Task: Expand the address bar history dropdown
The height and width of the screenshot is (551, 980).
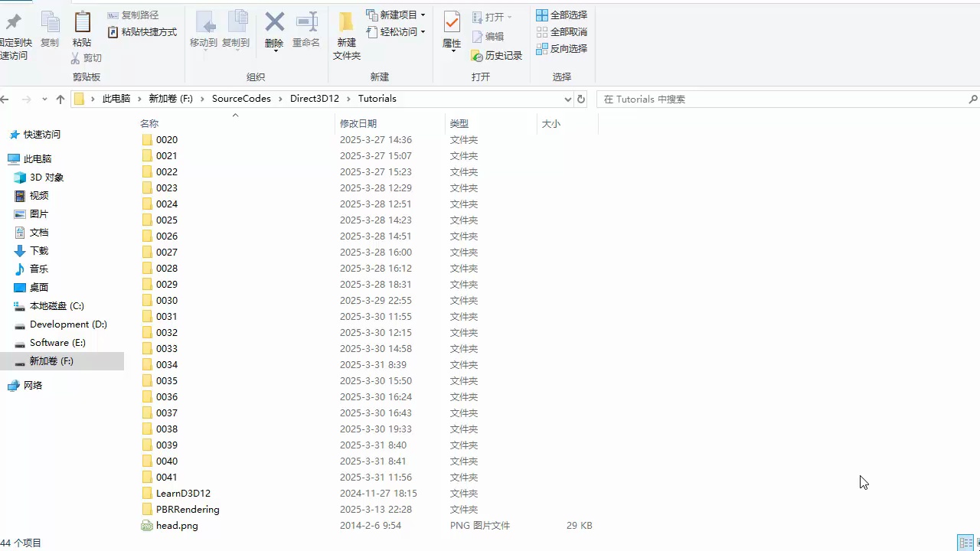Action: tap(567, 99)
